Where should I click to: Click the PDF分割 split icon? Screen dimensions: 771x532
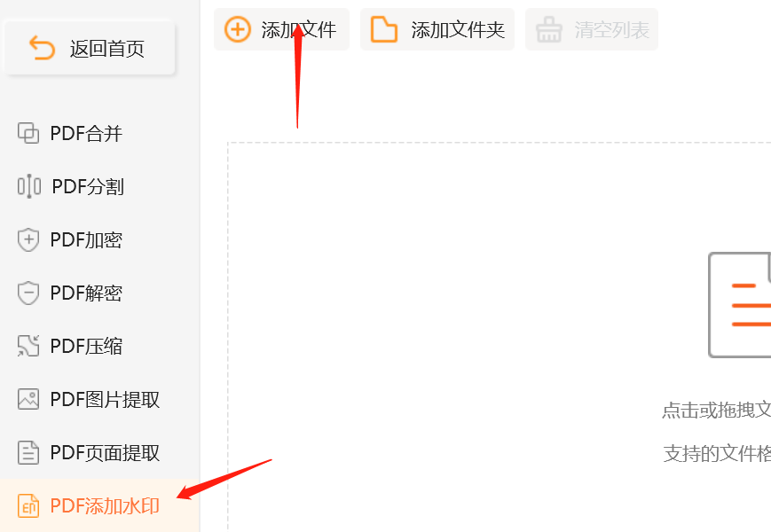click(x=29, y=186)
